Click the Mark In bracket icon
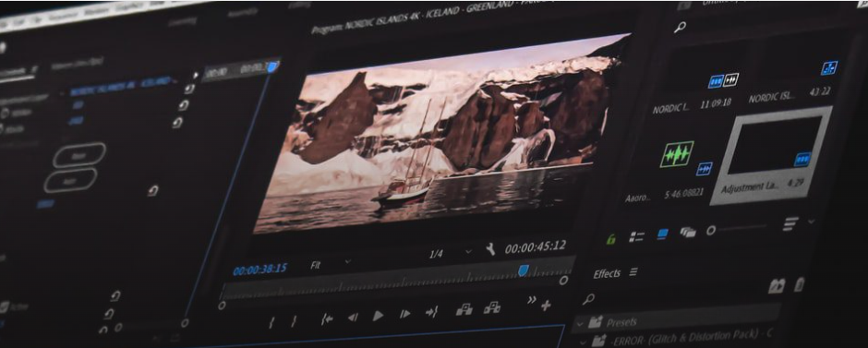868x348 pixels. coord(271,322)
